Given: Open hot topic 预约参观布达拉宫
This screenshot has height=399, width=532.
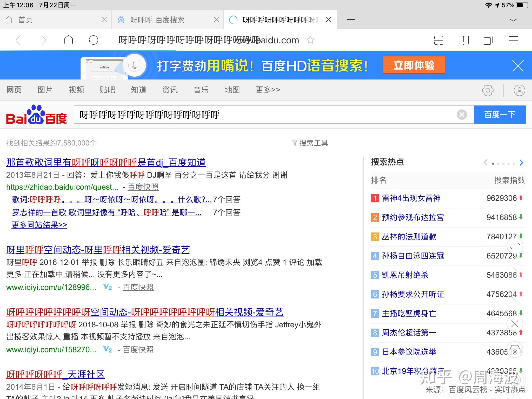Looking at the screenshot, I should tap(413, 217).
